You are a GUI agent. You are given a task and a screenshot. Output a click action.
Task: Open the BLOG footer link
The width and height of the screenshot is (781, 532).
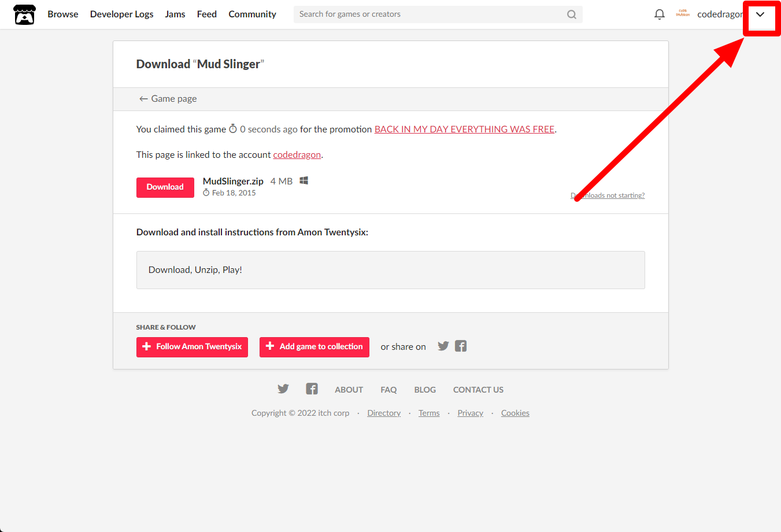click(425, 390)
